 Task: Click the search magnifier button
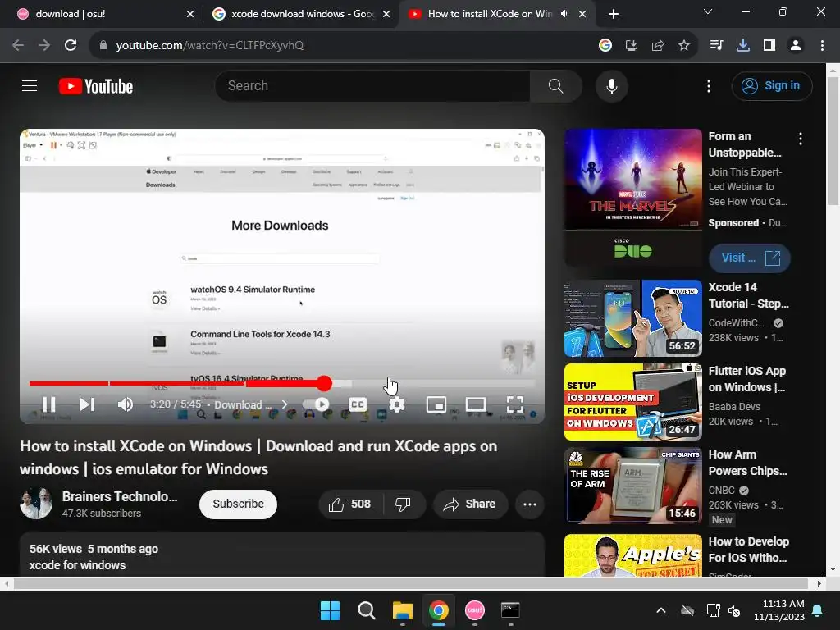(555, 85)
